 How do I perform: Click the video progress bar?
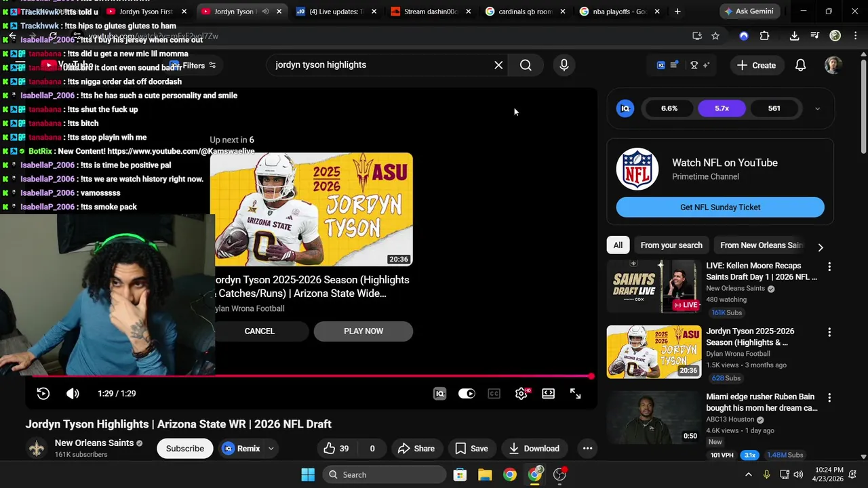tap(312, 376)
